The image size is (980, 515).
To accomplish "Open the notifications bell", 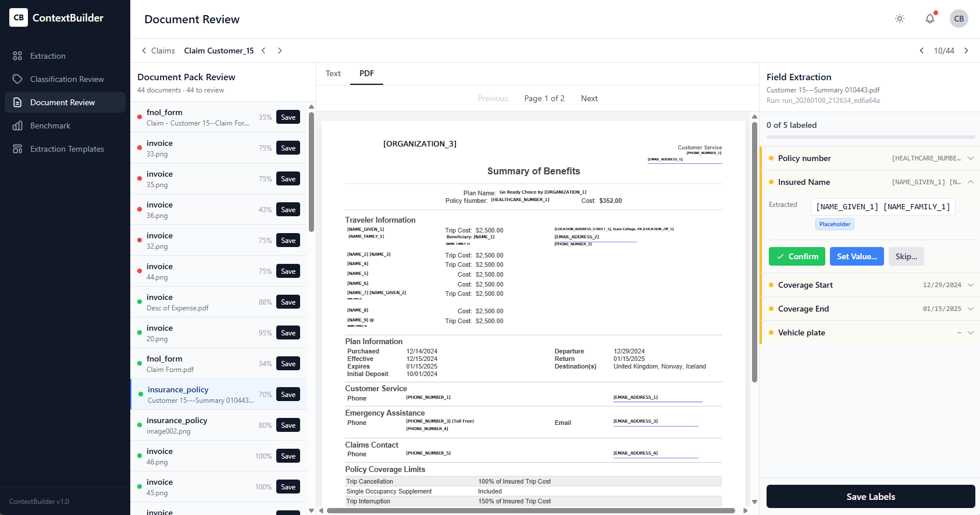I will [930, 19].
